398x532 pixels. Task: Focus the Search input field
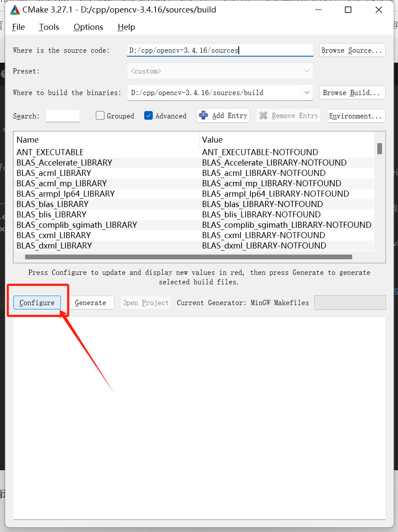point(63,116)
